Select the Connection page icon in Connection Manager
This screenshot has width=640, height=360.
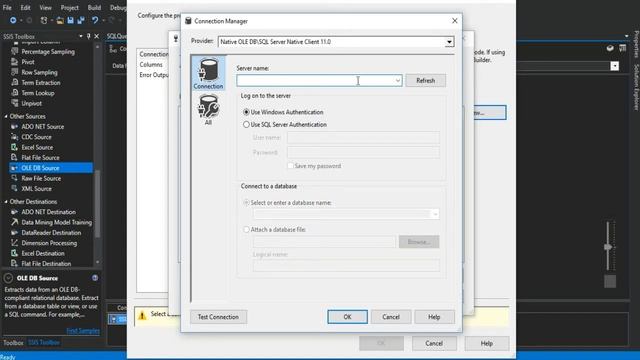(x=208, y=73)
